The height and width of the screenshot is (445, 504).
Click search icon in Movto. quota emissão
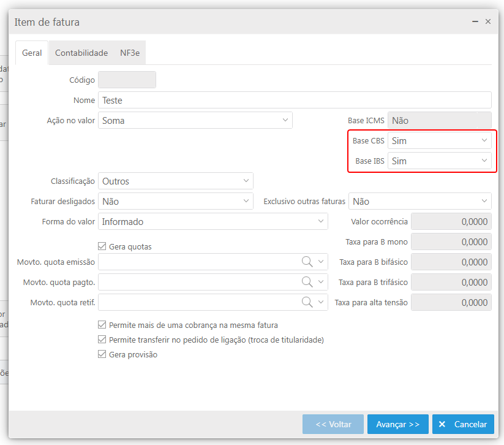(x=307, y=262)
